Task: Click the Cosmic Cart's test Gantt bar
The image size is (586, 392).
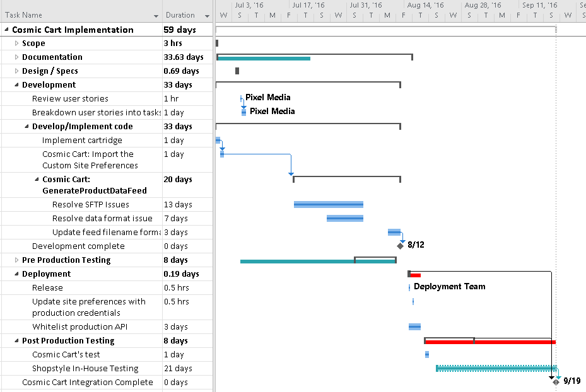Action: [427, 355]
